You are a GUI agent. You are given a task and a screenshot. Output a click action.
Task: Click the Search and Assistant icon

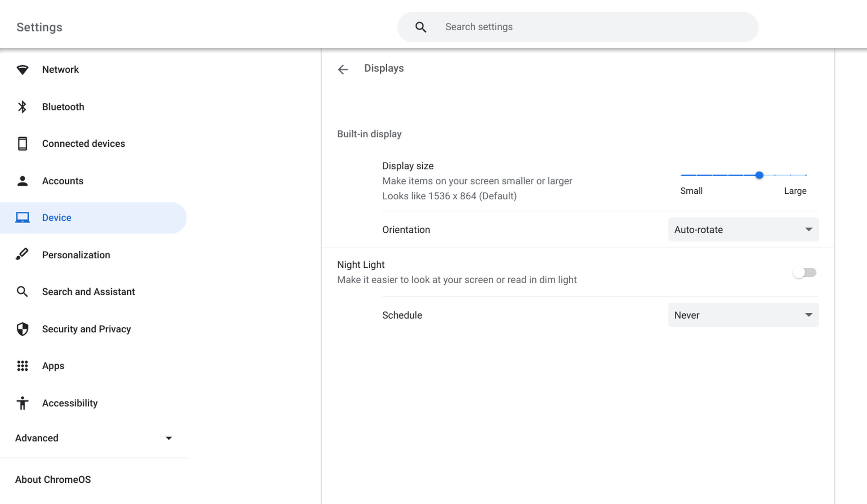click(22, 292)
